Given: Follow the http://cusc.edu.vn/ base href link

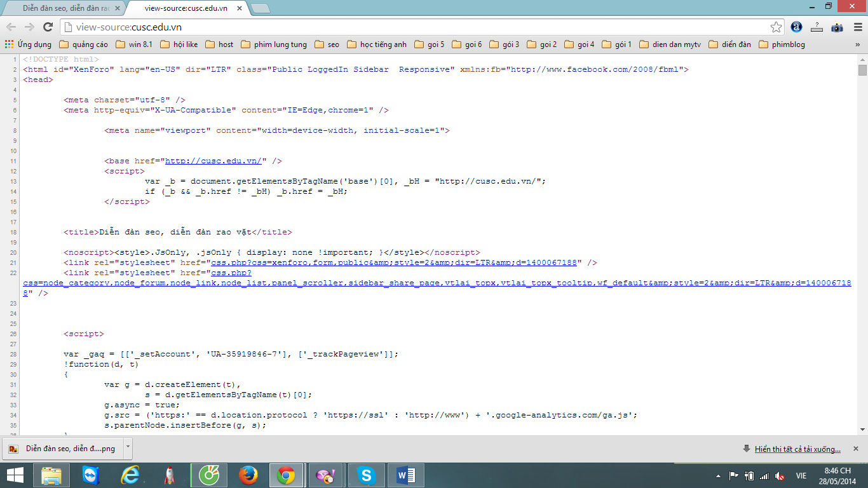Looking at the screenshot, I should [215, 161].
